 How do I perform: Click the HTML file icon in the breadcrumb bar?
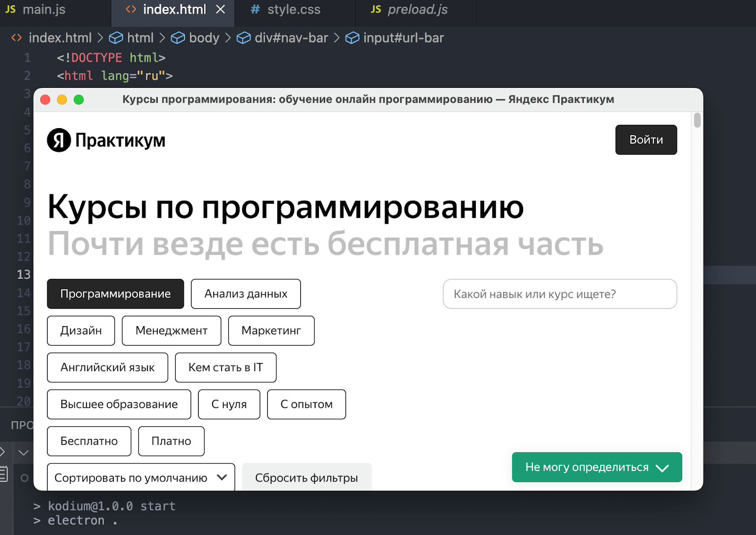coord(16,38)
